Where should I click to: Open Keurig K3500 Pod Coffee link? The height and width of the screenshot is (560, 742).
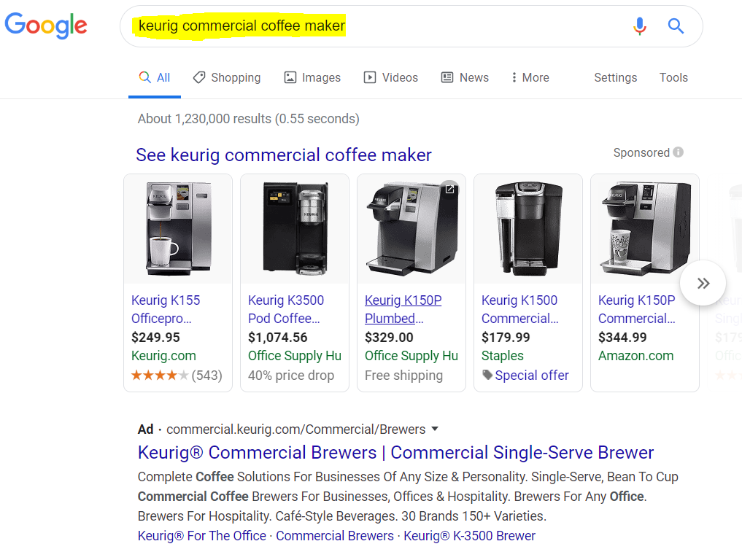[286, 309]
